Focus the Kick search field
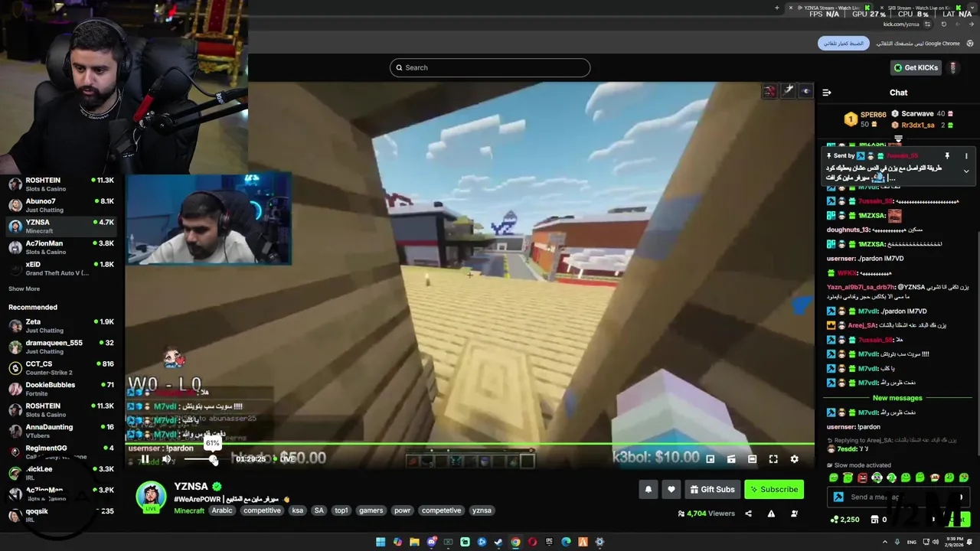This screenshot has width=980, height=551. click(490, 67)
